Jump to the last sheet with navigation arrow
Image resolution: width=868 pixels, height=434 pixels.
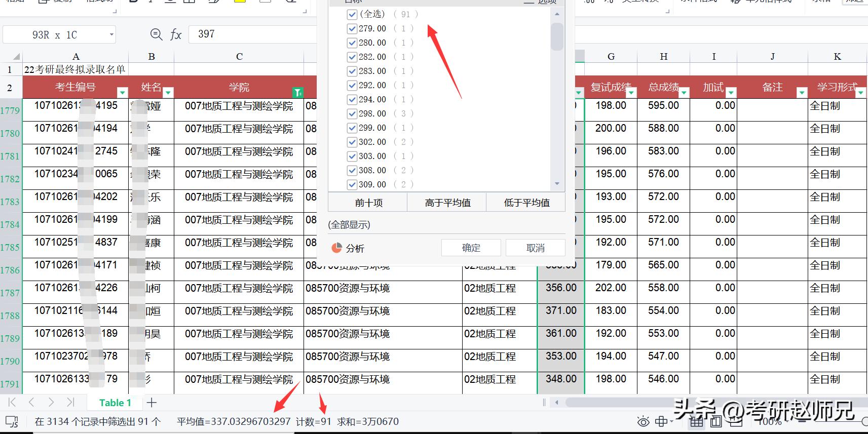(x=70, y=402)
